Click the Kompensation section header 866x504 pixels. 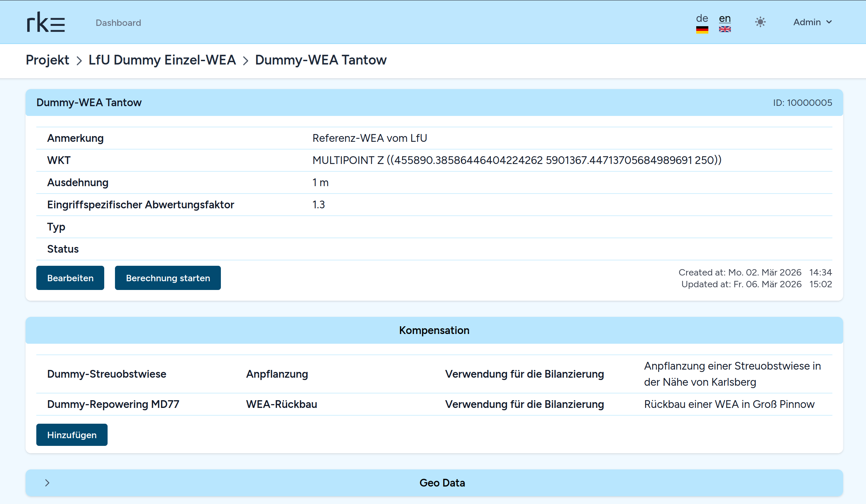click(434, 330)
